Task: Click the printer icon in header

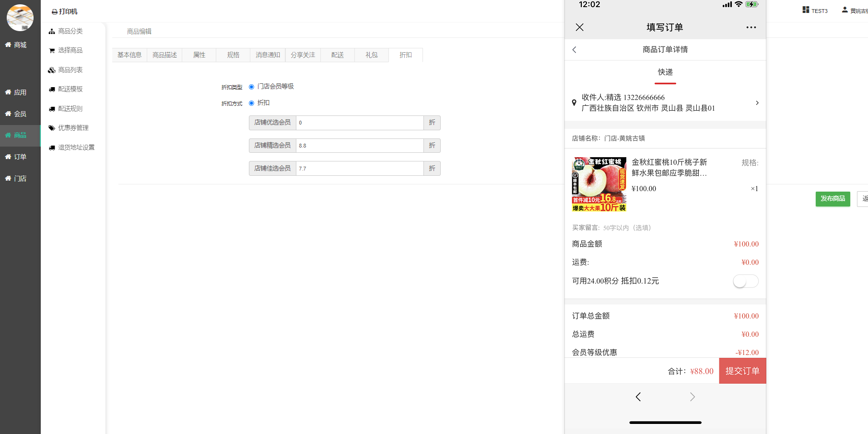Action: click(x=55, y=12)
